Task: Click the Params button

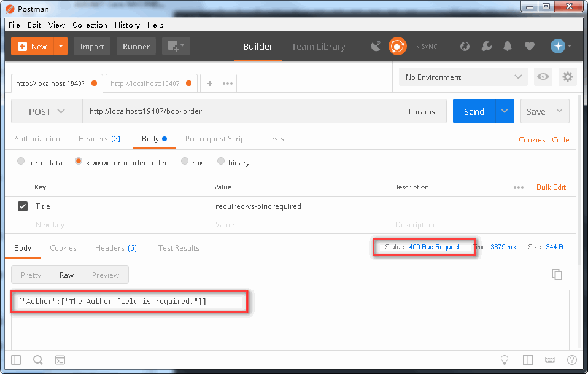Action: click(x=422, y=111)
